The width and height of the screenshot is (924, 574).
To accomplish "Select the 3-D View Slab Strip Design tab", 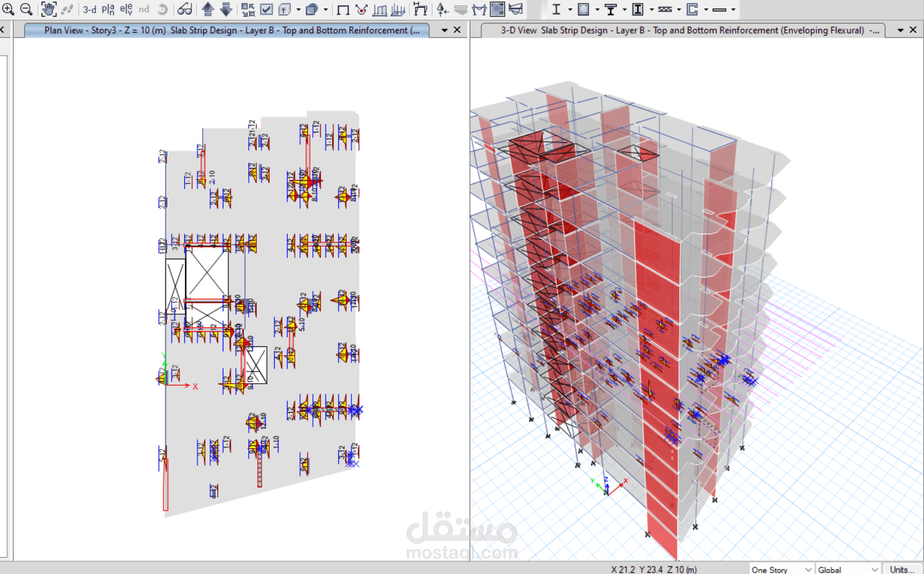I will coord(683,30).
